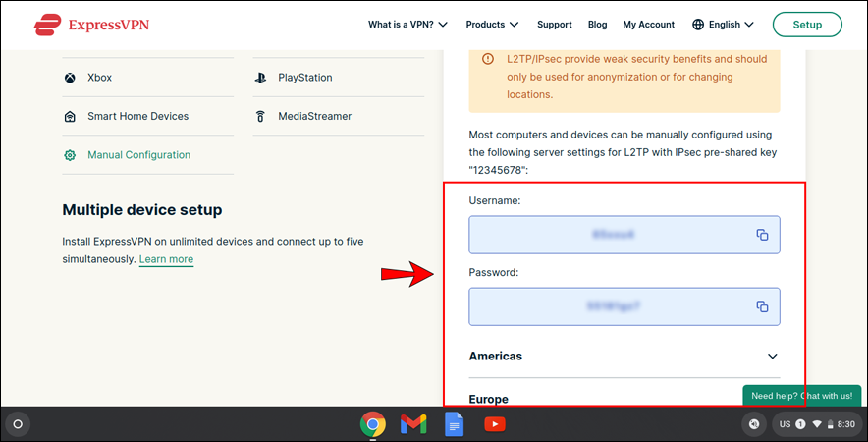Screen dimensions: 868x442
Task: Click the L2TP/IPsec warning icon
Action: click(x=488, y=59)
